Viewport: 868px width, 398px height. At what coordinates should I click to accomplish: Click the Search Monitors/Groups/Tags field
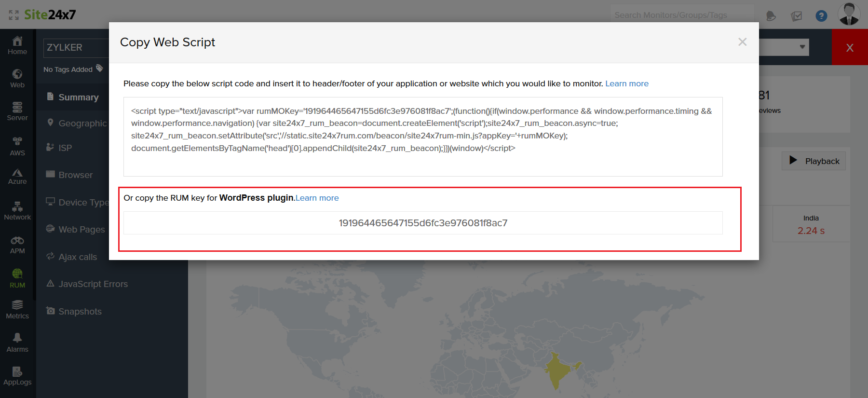(682, 15)
